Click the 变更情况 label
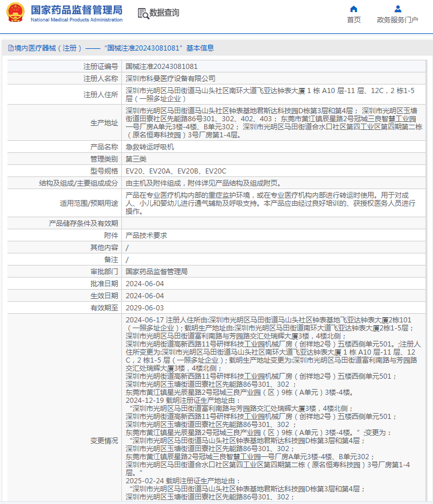The width and height of the screenshot is (433, 504). pos(104,441)
